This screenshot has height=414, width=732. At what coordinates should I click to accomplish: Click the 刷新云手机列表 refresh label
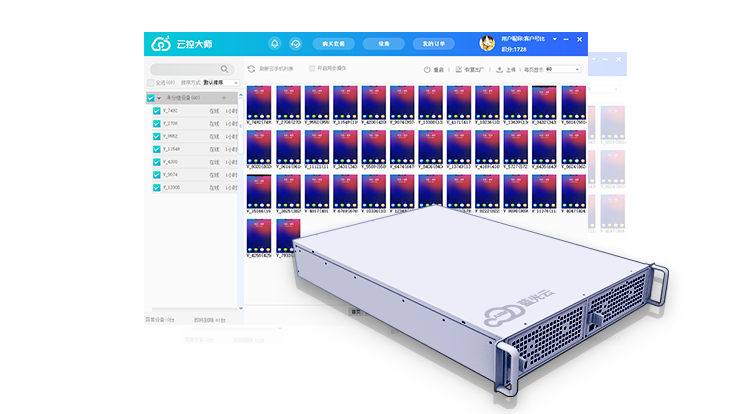(x=276, y=69)
